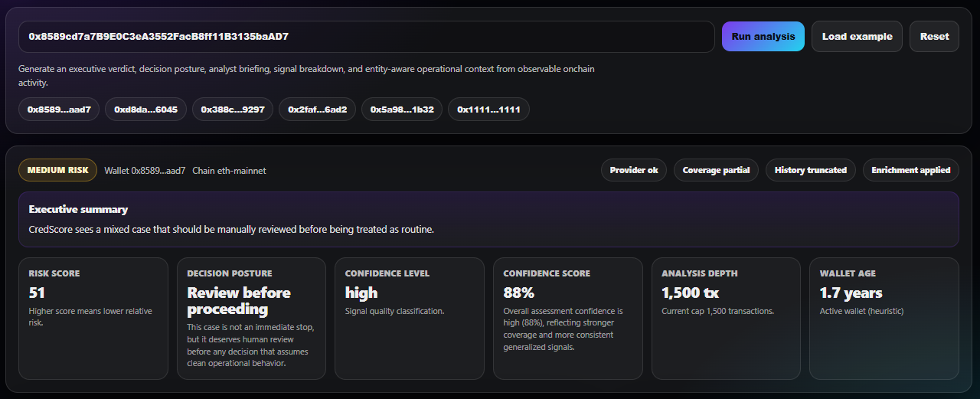
Task: Focus the wallet address input field
Action: pos(366,37)
